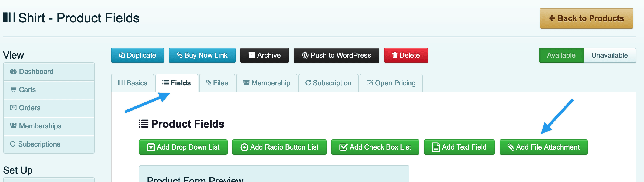Click the Product Fields section heading
Screen dimensions: 644x182
tap(188, 124)
